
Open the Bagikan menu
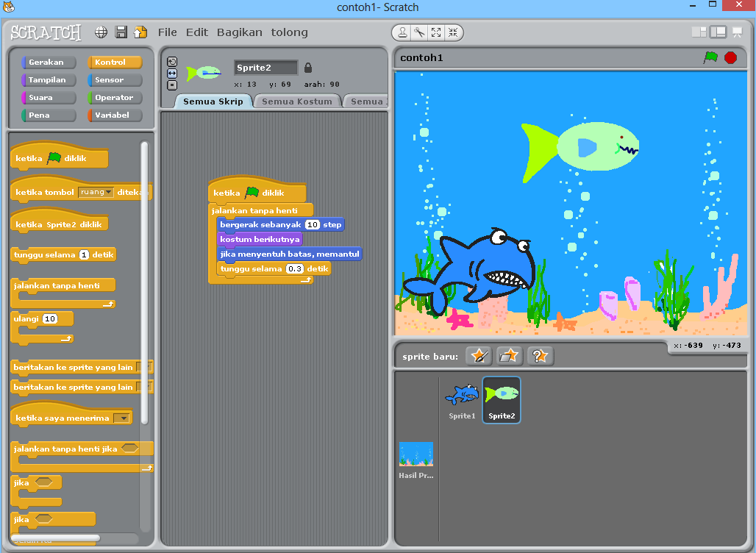coord(239,32)
